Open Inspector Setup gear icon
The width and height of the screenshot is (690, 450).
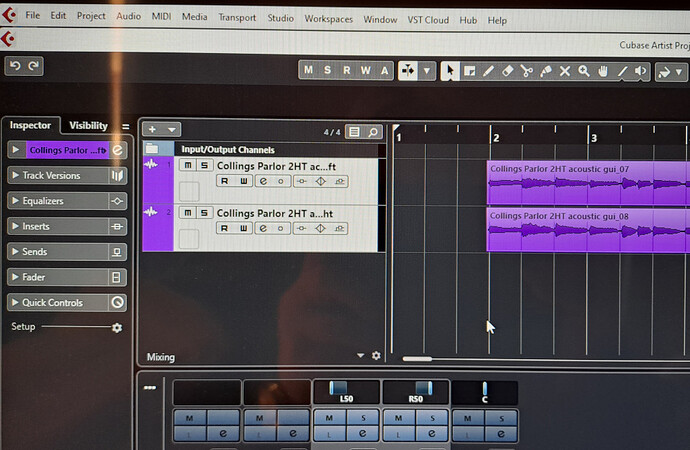117,328
